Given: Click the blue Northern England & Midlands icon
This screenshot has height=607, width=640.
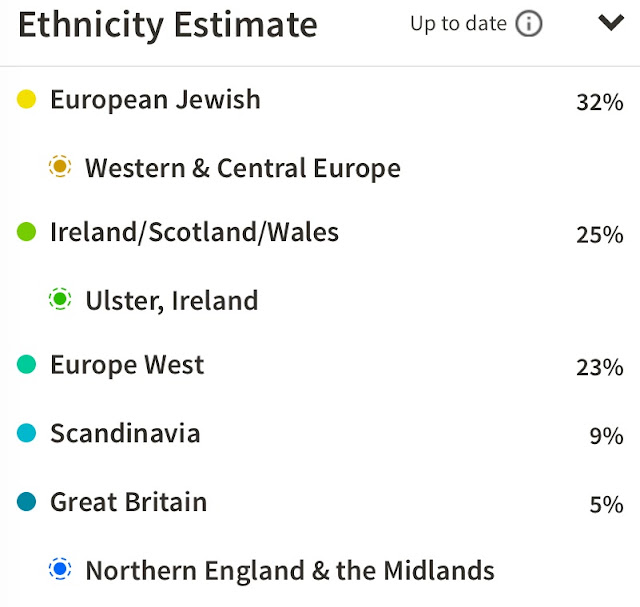Looking at the screenshot, I should tap(60, 569).
